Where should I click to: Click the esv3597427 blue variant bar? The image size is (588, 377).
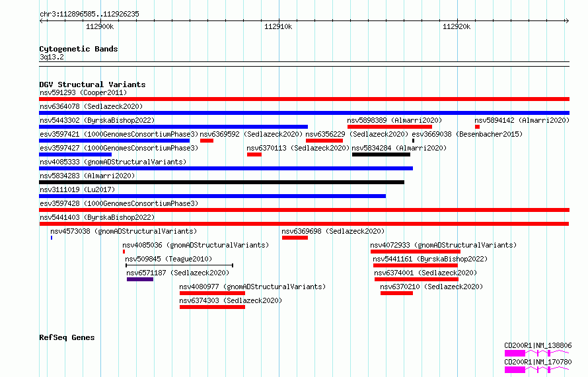pos(75,154)
